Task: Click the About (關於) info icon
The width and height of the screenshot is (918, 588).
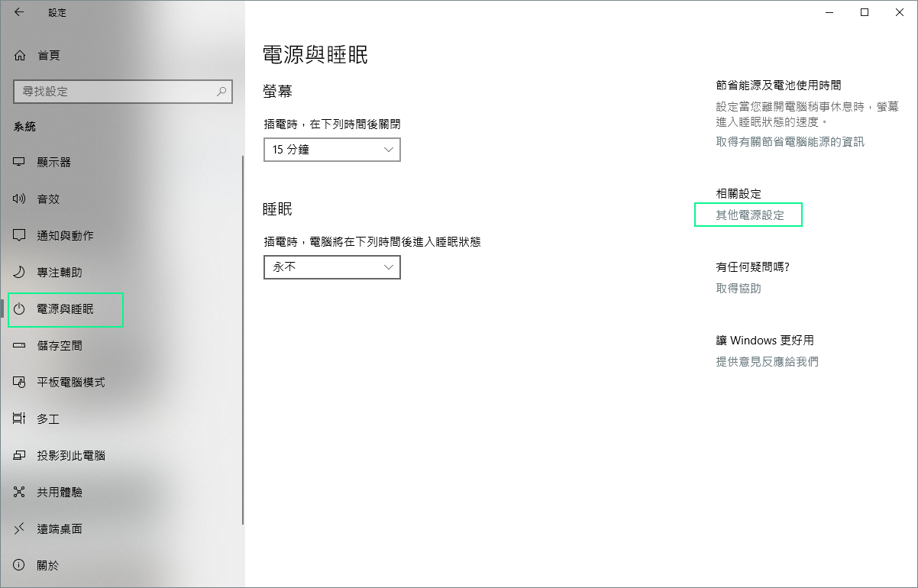Action: pos(20,566)
